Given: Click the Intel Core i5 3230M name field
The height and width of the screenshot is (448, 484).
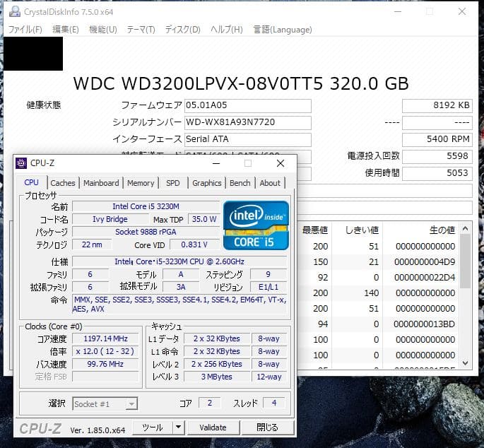Looking at the screenshot, I should click(x=146, y=206).
